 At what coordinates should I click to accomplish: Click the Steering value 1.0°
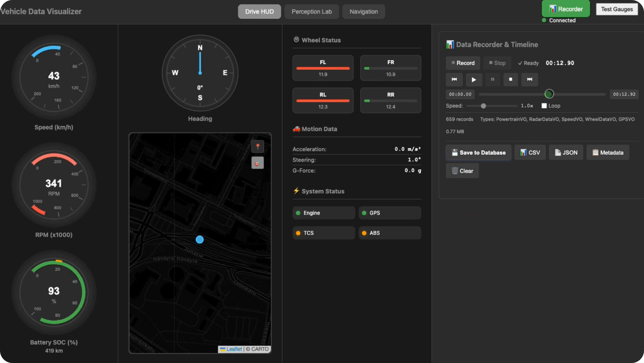[x=414, y=160]
